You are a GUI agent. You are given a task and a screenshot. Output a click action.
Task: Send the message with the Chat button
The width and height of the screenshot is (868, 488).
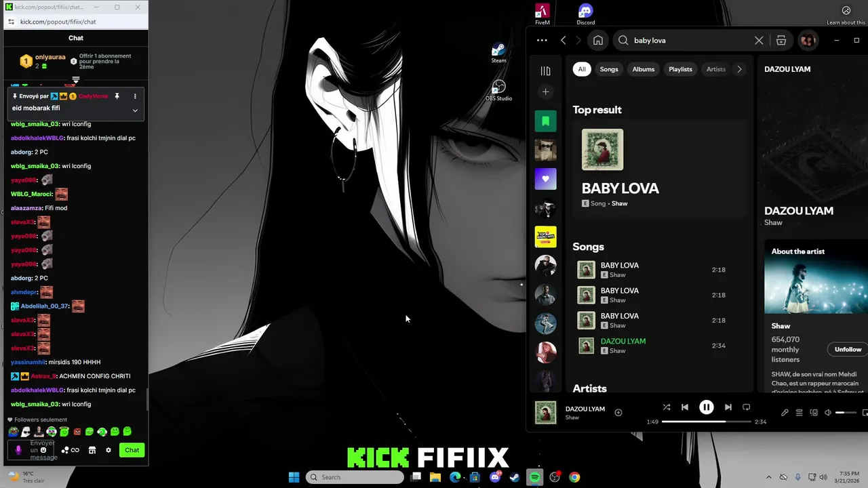point(132,450)
